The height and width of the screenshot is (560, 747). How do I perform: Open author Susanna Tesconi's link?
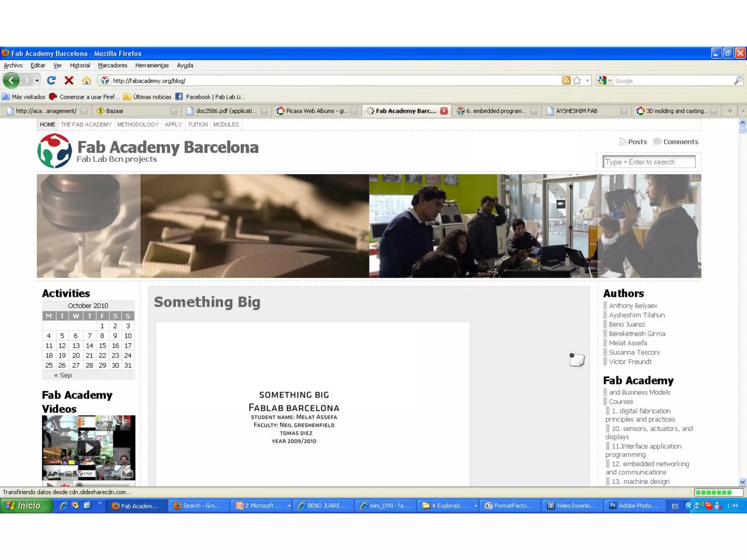634,352
